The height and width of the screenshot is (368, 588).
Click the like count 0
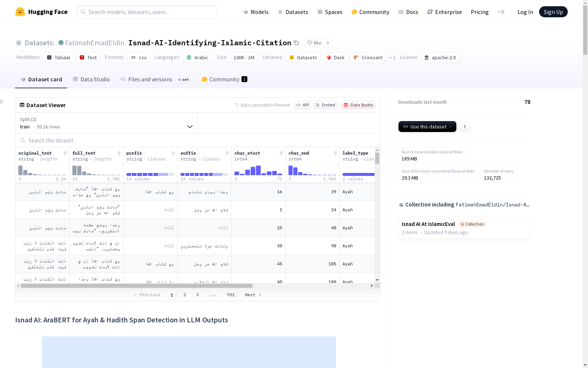328,43
